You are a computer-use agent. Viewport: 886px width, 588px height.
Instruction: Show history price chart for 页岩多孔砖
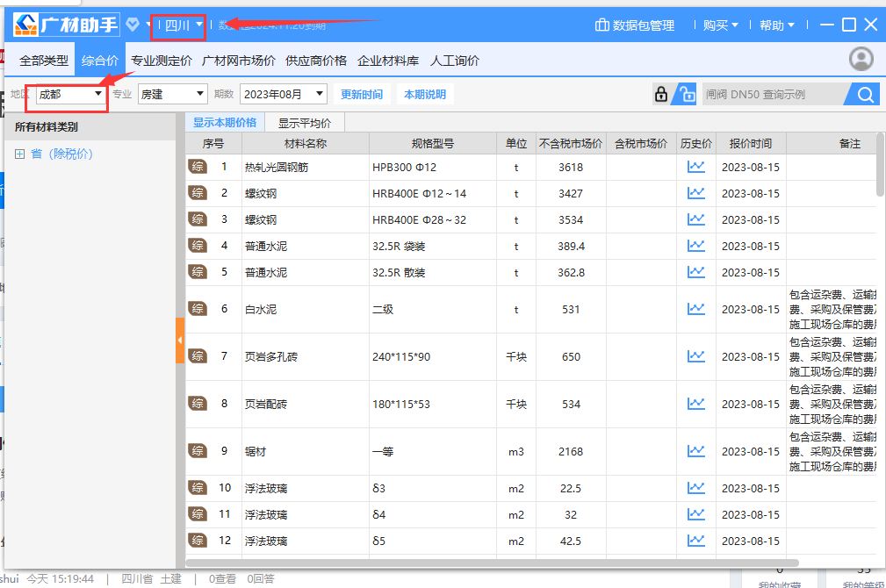[696, 356]
